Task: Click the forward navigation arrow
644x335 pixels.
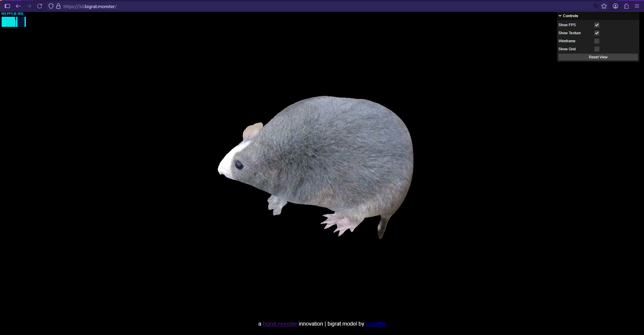Action: tap(29, 6)
